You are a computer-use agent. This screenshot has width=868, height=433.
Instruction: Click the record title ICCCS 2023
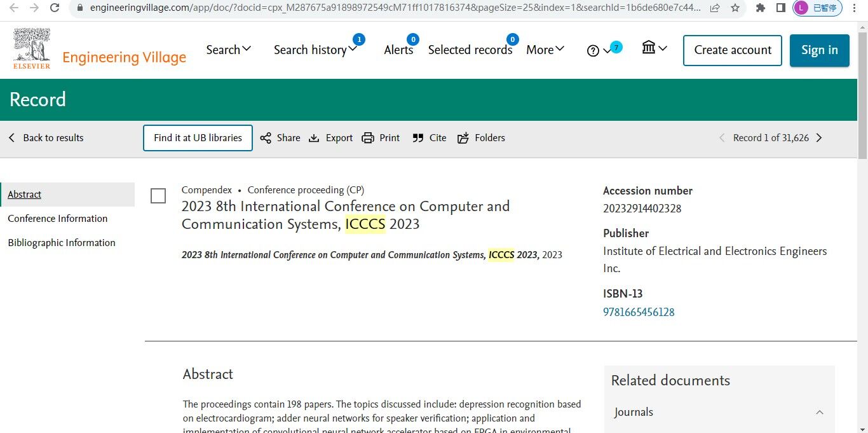[346, 215]
